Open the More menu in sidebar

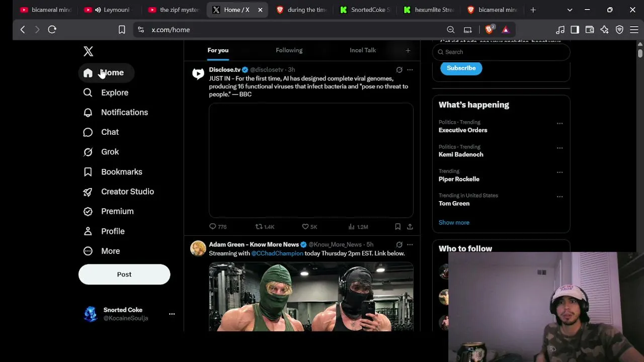(x=102, y=251)
